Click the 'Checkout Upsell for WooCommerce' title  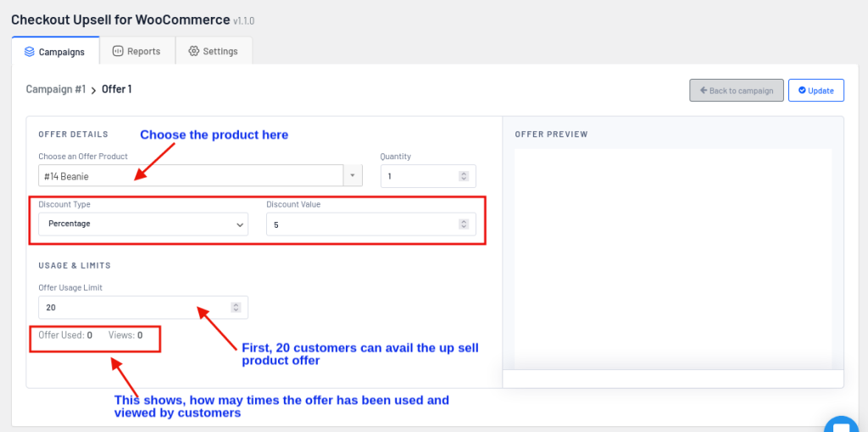120,19
